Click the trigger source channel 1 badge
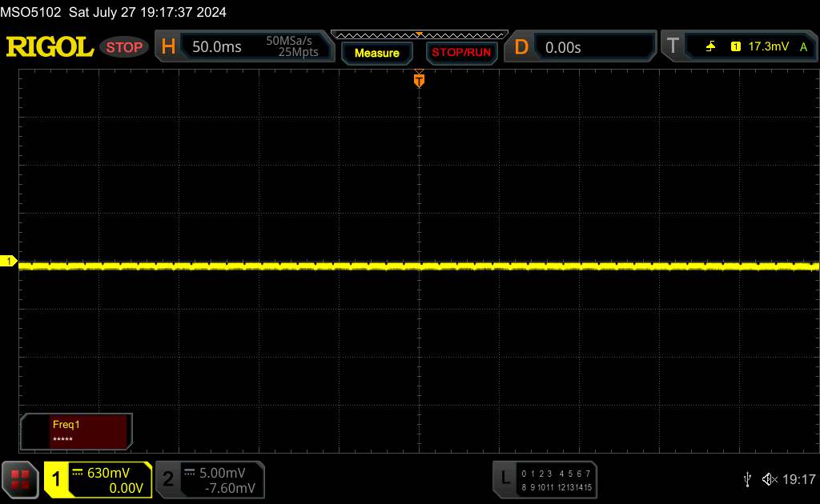The width and height of the screenshot is (820, 504). (x=735, y=46)
